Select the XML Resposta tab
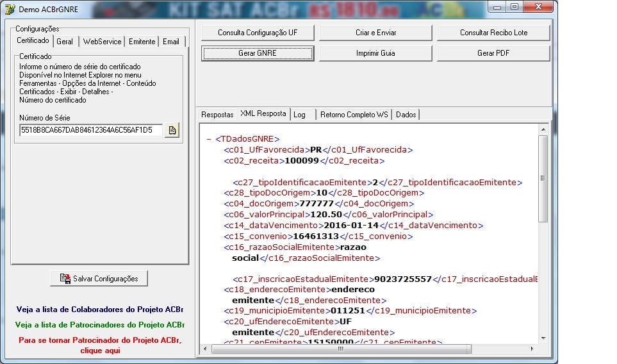The image size is (617, 364). point(263,113)
